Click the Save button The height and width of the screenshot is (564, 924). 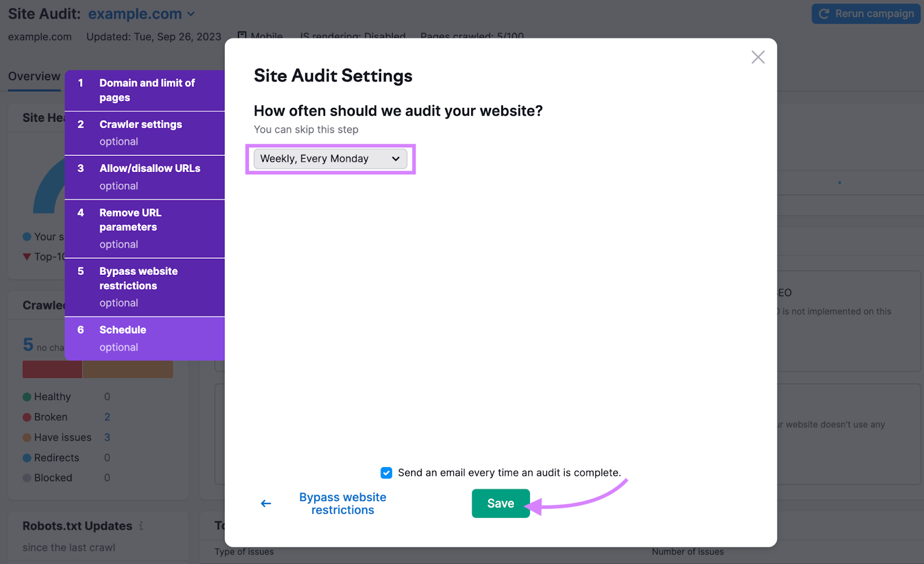[500, 503]
